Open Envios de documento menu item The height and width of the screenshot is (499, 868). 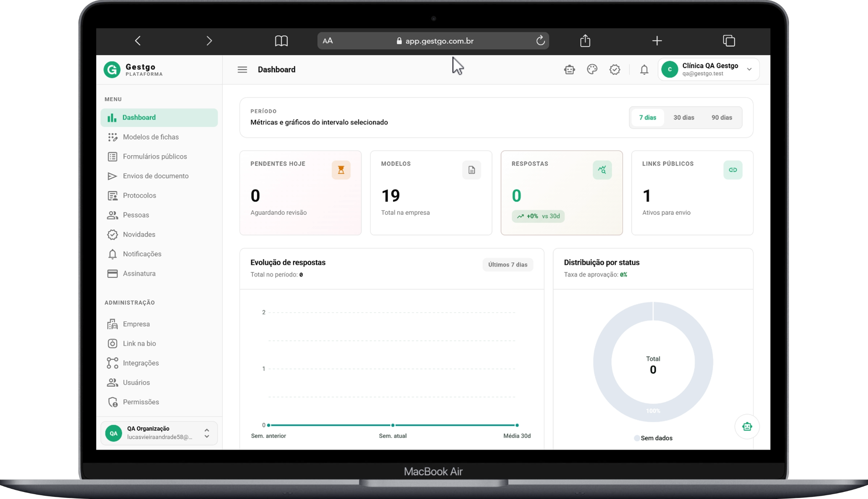(159, 176)
